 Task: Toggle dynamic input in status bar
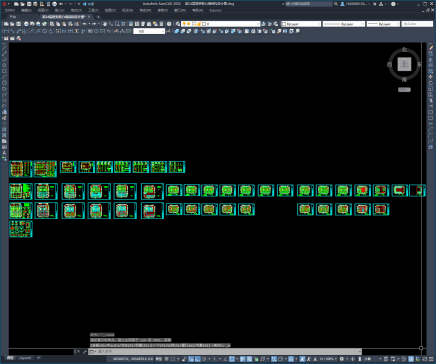tap(191, 359)
